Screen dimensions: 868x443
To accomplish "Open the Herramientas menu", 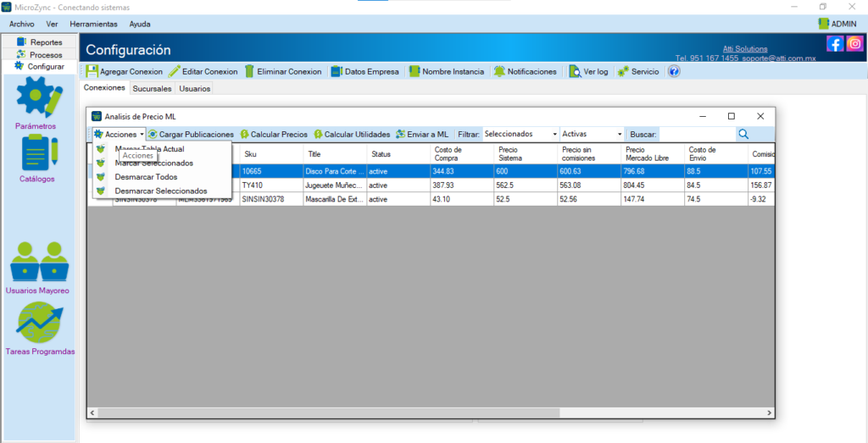I will [93, 24].
